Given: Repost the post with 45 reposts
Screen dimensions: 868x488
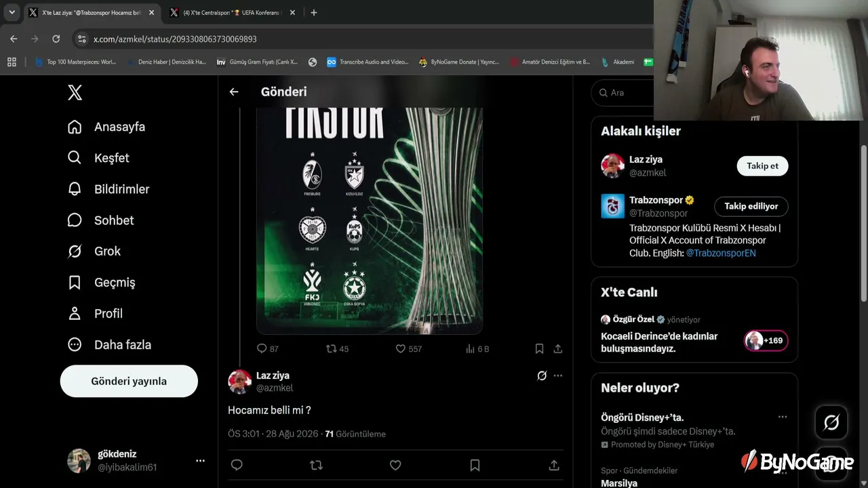Looking at the screenshot, I should pyautogui.click(x=337, y=349).
